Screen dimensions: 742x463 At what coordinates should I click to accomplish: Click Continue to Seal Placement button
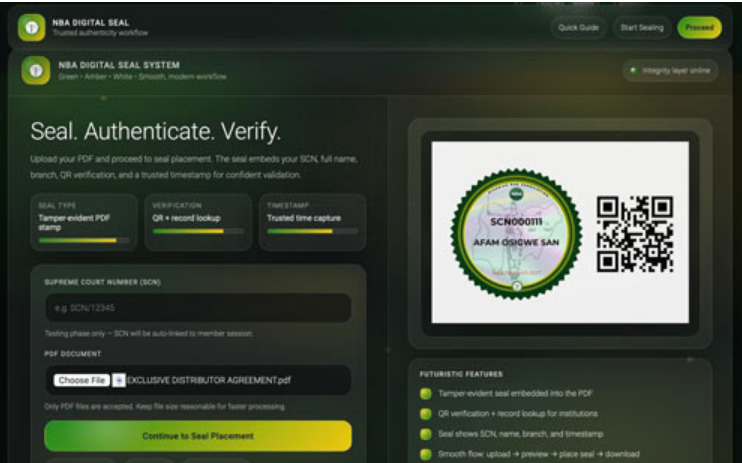197,436
